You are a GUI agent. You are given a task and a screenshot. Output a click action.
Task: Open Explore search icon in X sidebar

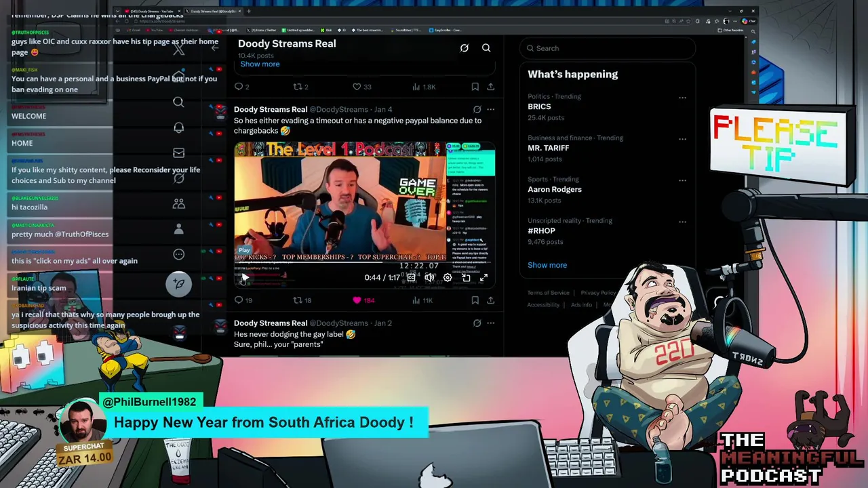[178, 102]
